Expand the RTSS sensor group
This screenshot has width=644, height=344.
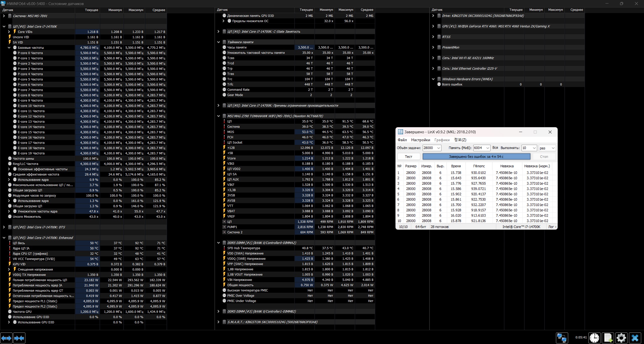pyautogui.click(x=433, y=37)
